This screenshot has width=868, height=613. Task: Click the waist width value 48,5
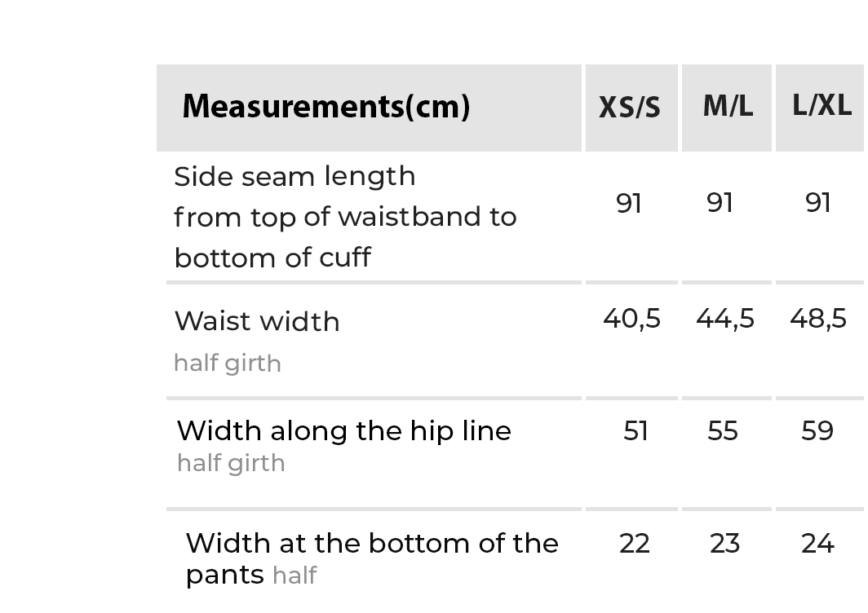818,318
